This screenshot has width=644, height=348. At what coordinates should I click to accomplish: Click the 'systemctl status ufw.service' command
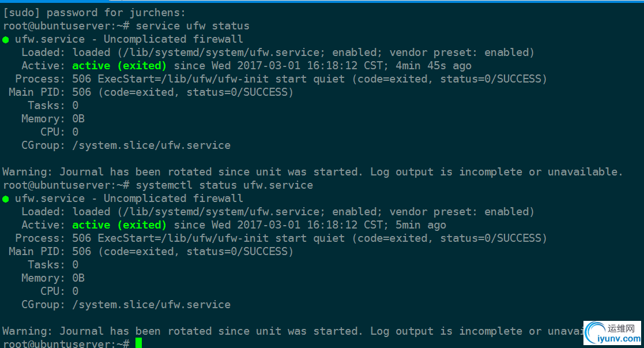(x=224, y=185)
